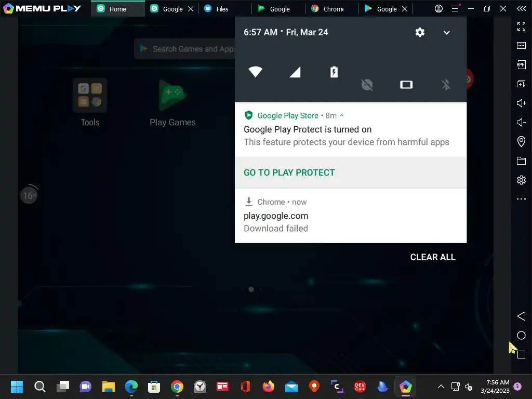Screen dimensions: 532x399
Task: Show hidden system tray icons
Action: coord(441,387)
